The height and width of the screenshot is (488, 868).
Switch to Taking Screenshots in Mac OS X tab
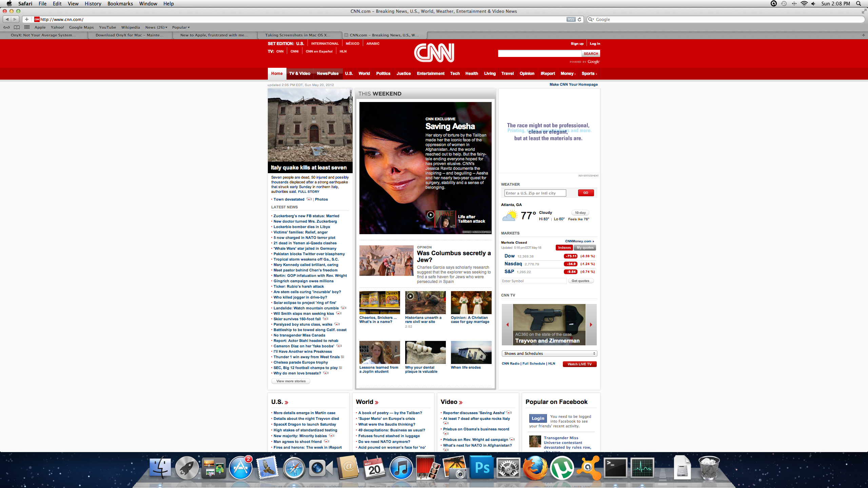297,35
